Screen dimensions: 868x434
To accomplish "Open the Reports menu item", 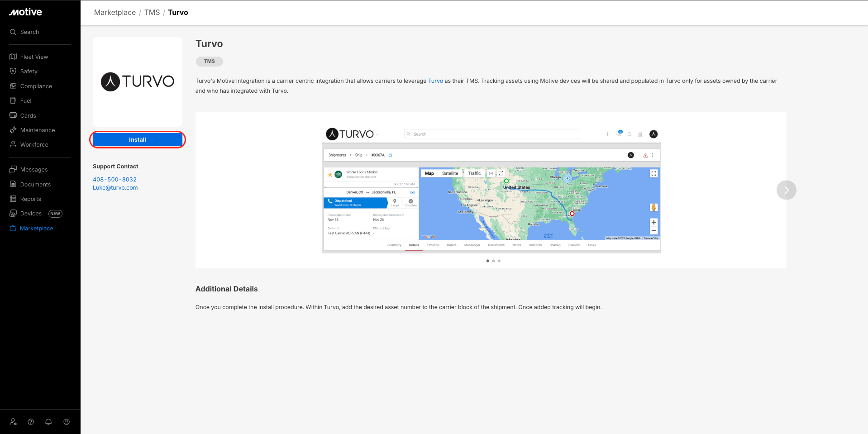I will coord(30,199).
